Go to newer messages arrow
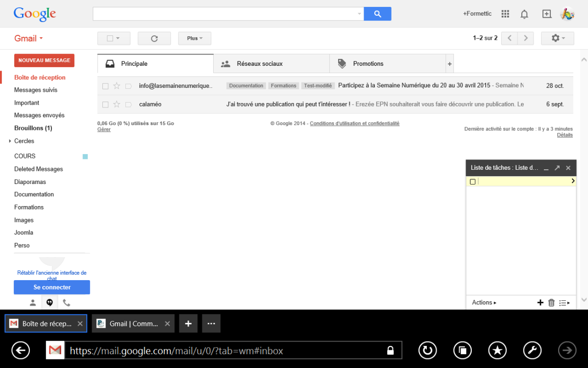Screen dimensions: 588x368 coord(510,38)
